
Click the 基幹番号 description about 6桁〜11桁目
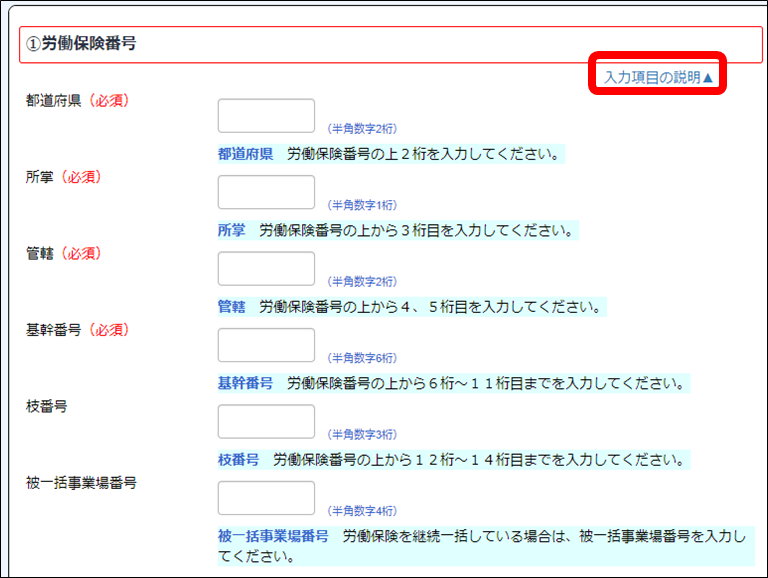[451, 383]
